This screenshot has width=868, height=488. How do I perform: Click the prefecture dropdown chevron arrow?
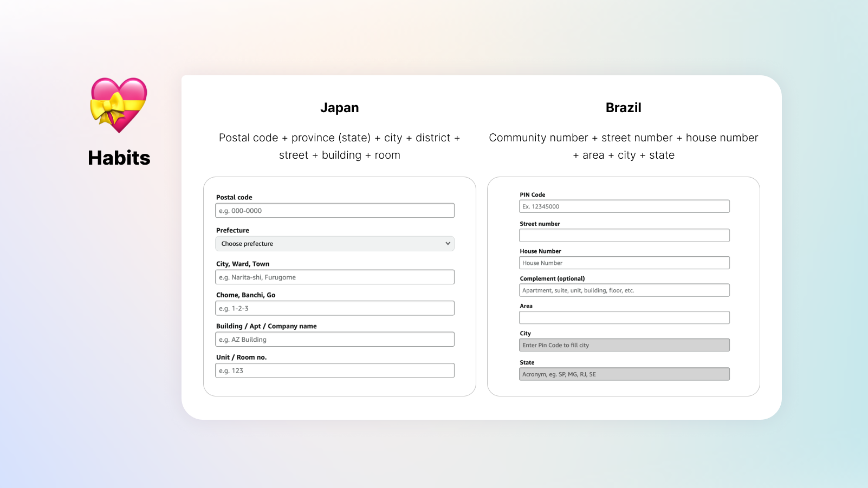pos(448,244)
